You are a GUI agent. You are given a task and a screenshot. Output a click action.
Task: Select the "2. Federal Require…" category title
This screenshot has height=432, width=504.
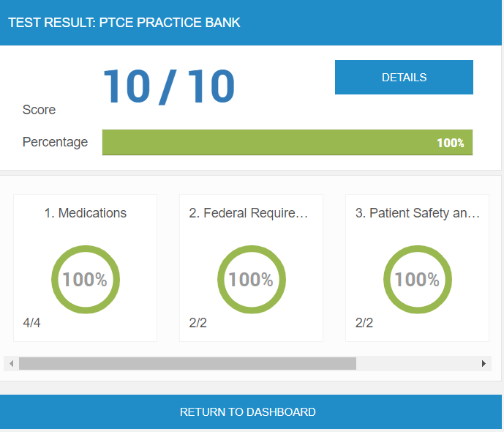249,213
